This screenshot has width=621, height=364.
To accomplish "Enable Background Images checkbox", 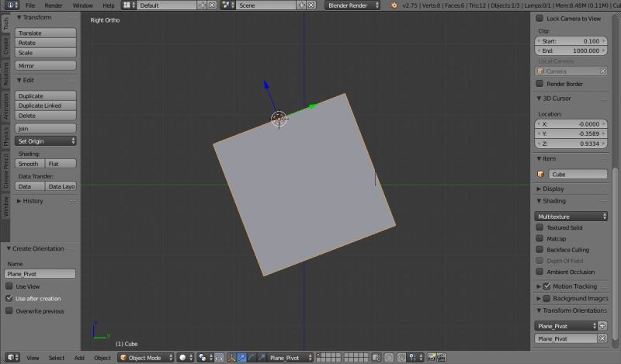I will click(547, 298).
